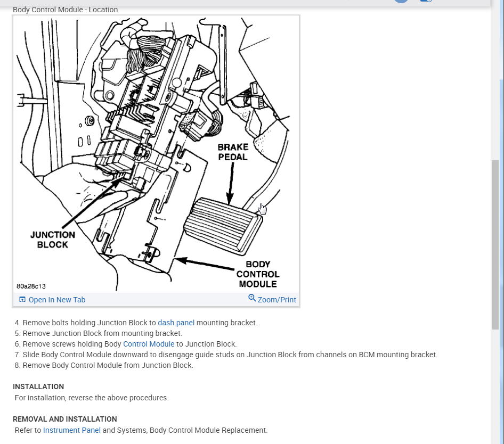Click the Body Control Module location diagram
This screenshot has width=504, height=444.
click(x=156, y=154)
